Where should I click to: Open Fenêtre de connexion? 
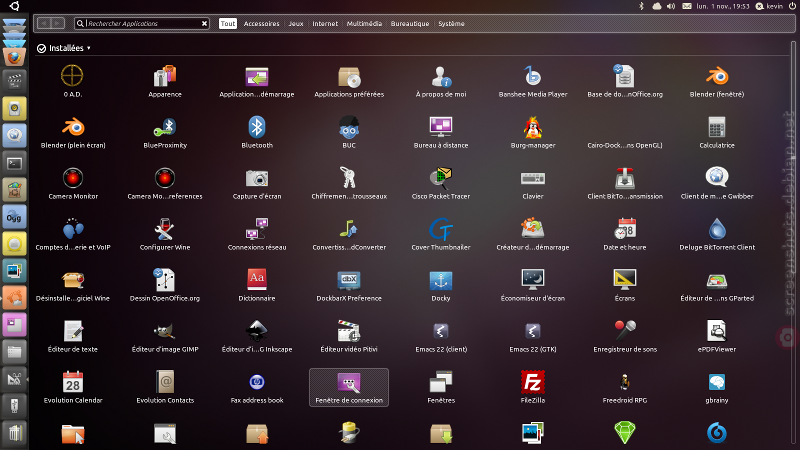pyautogui.click(x=349, y=387)
